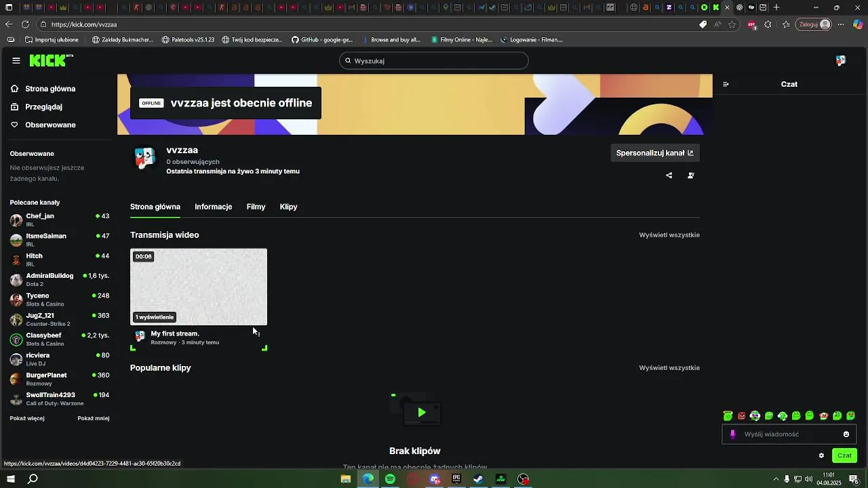Click the Zaloguj profile button
868x488 pixels.
pos(814,24)
